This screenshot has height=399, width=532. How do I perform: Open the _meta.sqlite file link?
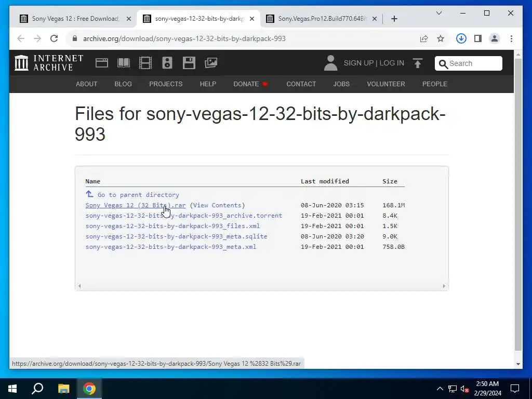(x=176, y=236)
